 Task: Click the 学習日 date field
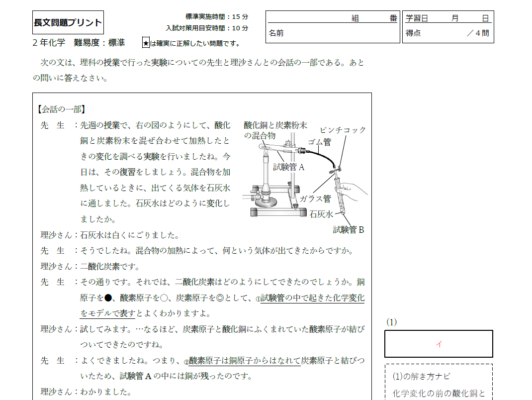tap(447, 18)
